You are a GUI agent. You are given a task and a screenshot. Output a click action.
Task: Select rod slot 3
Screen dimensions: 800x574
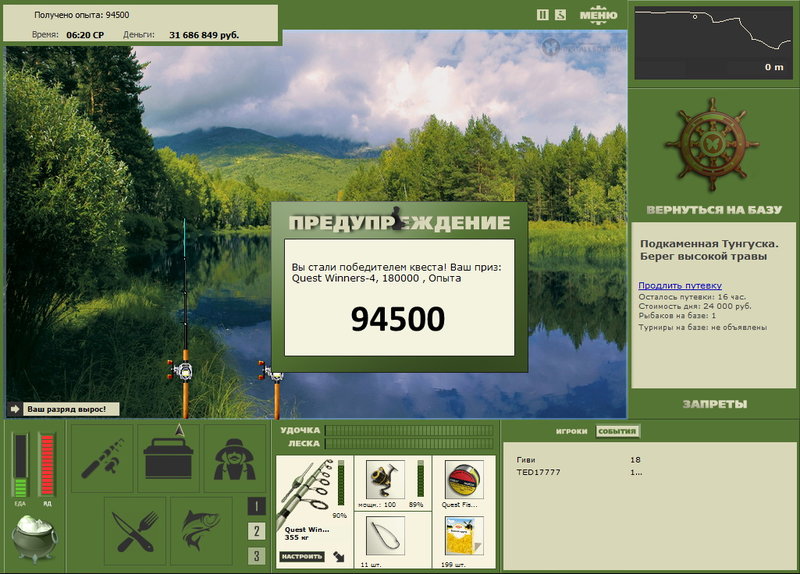pos(257,556)
